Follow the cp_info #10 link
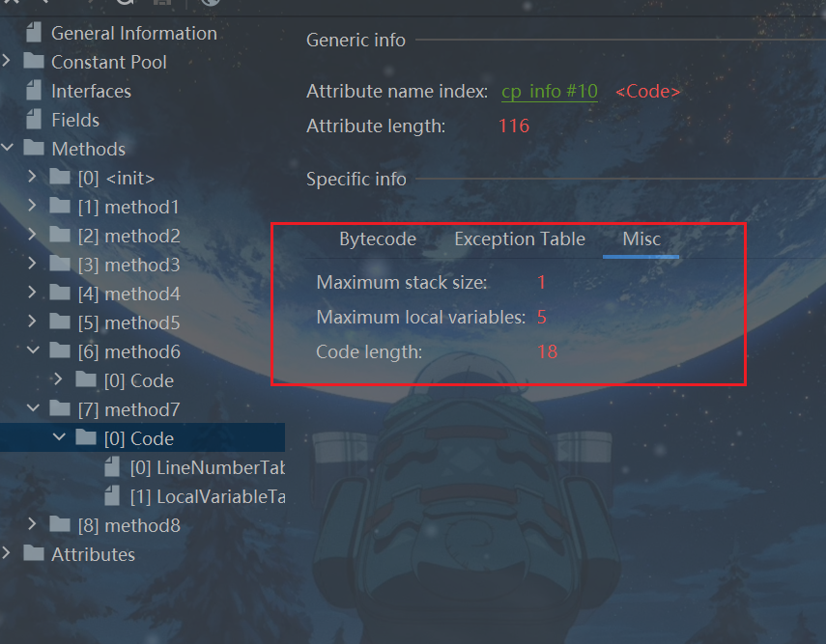This screenshot has height=644, width=826. coord(550,92)
